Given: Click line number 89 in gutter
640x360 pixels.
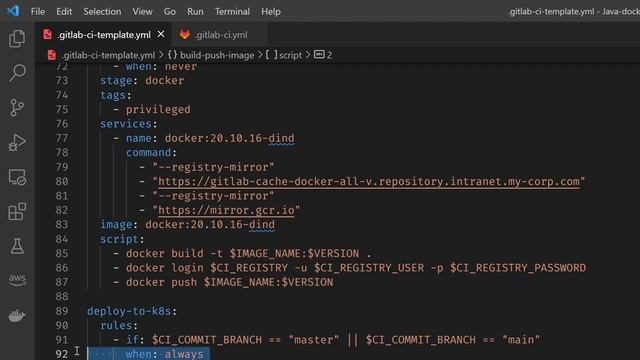Looking at the screenshot, I should click(62, 311).
